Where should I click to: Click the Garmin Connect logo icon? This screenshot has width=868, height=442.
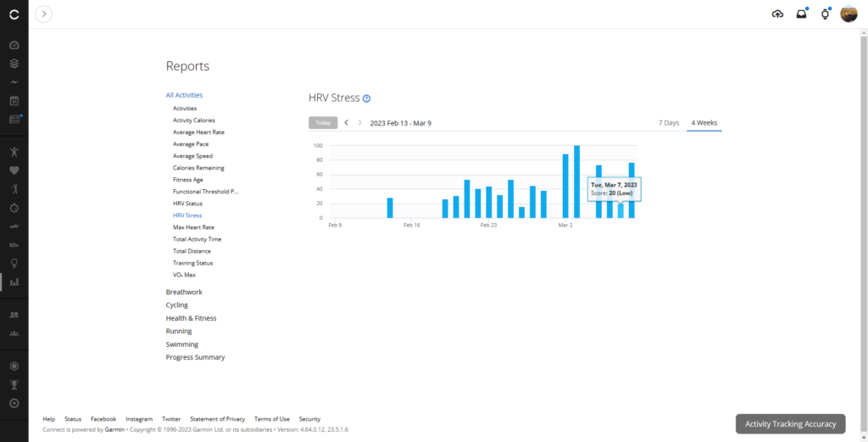[x=14, y=14]
